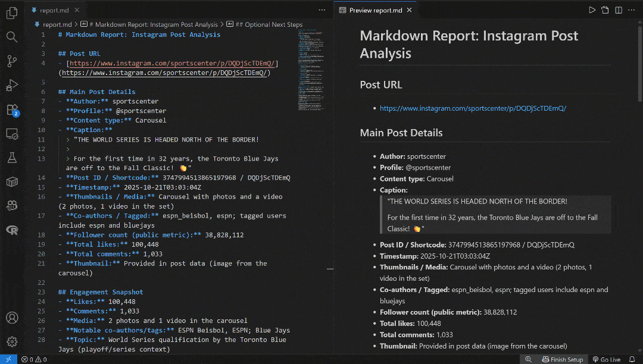
Task: Open the Search view
Action: (12, 37)
